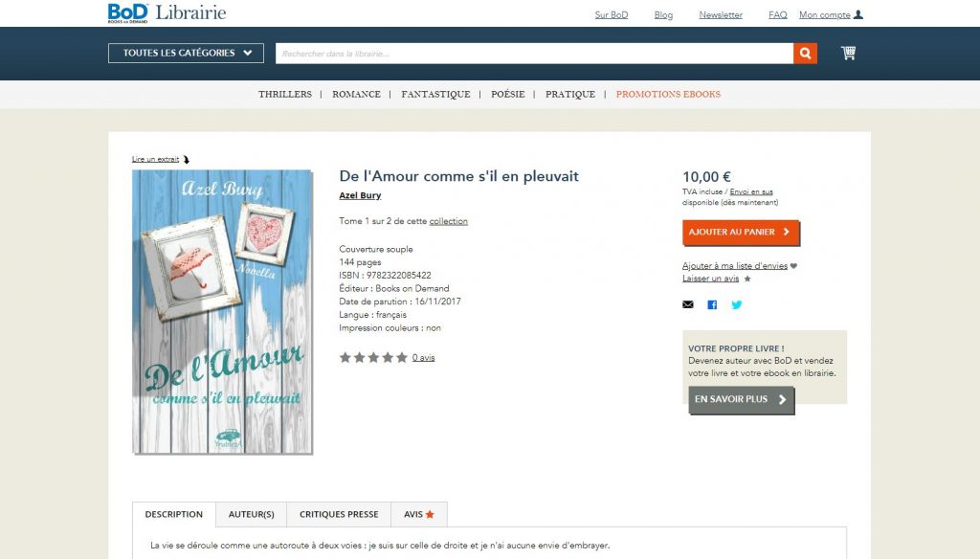The width and height of the screenshot is (980, 559).
Task: Expand the Toutes les catégories dropdown
Action: 187,54
